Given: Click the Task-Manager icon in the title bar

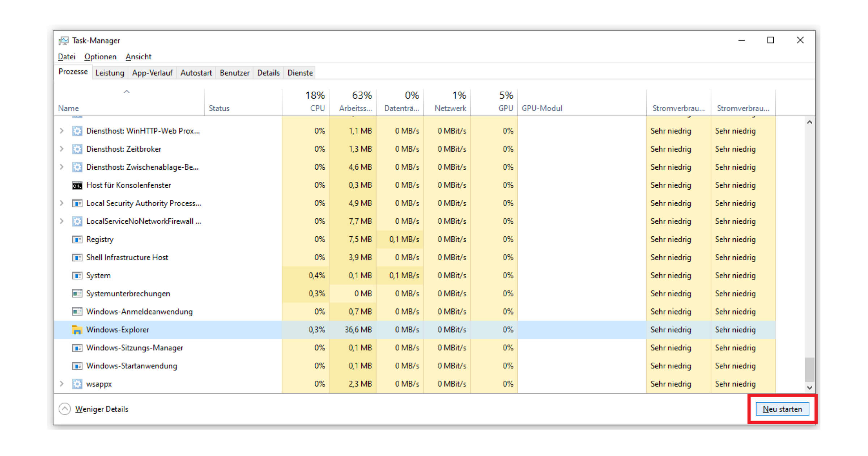Looking at the screenshot, I should pos(64,40).
